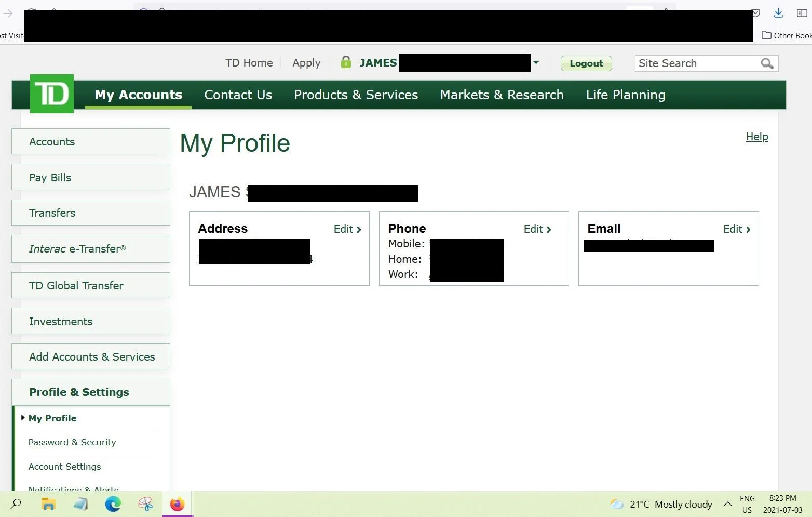Open Windows taskbar search

[16, 503]
